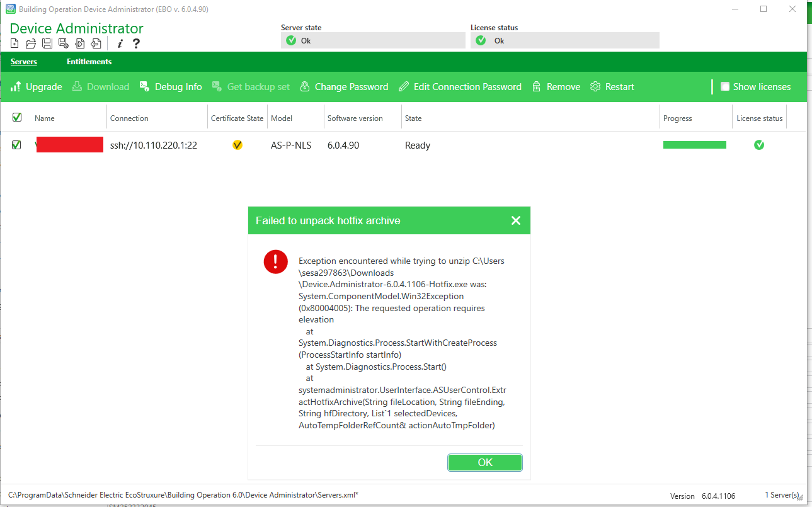Click the red error exclamation icon
The width and height of the screenshot is (812, 507).
coord(276,261)
